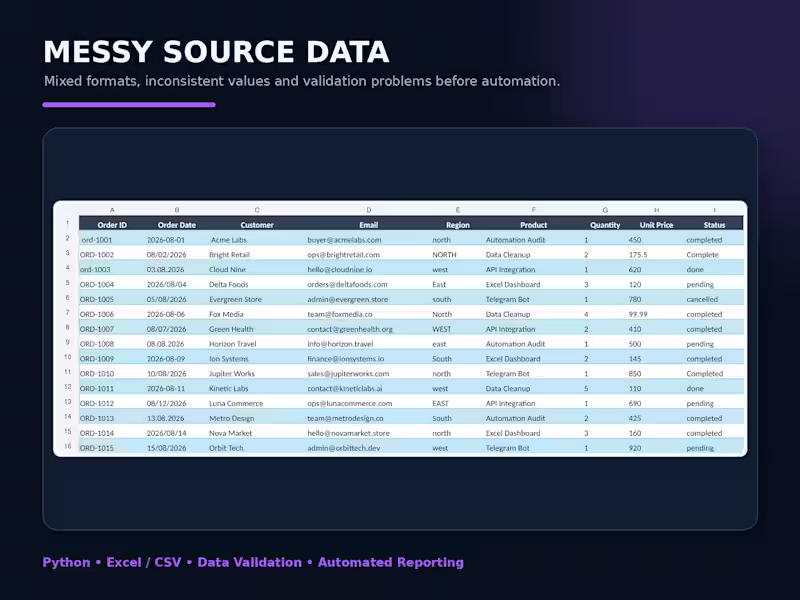800x600 pixels.
Task: Click the date 2026-08-01
Action: [x=166, y=240]
